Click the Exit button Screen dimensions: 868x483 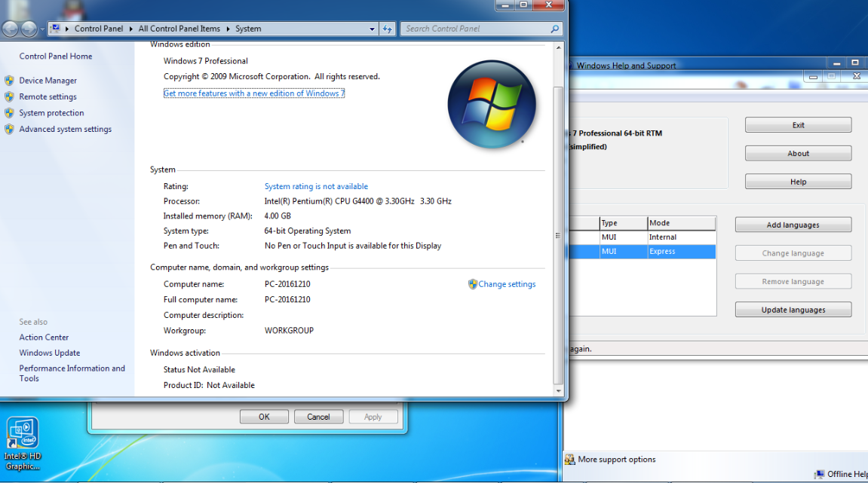pos(799,125)
